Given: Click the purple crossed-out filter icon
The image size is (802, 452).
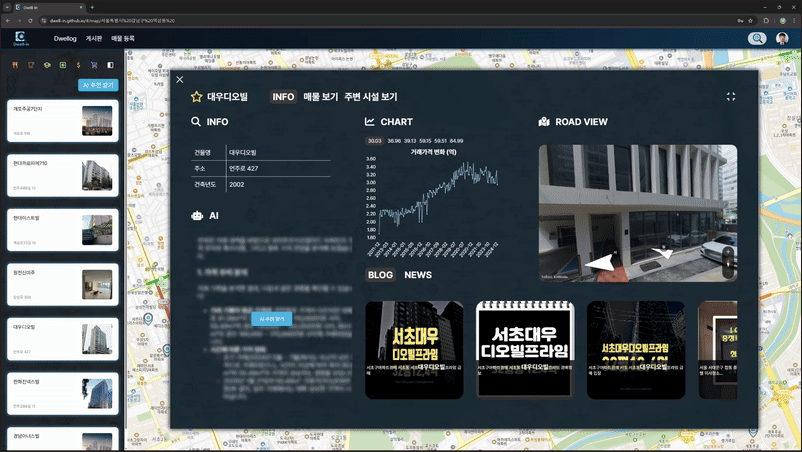Looking at the screenshot, I should point(94,65).
